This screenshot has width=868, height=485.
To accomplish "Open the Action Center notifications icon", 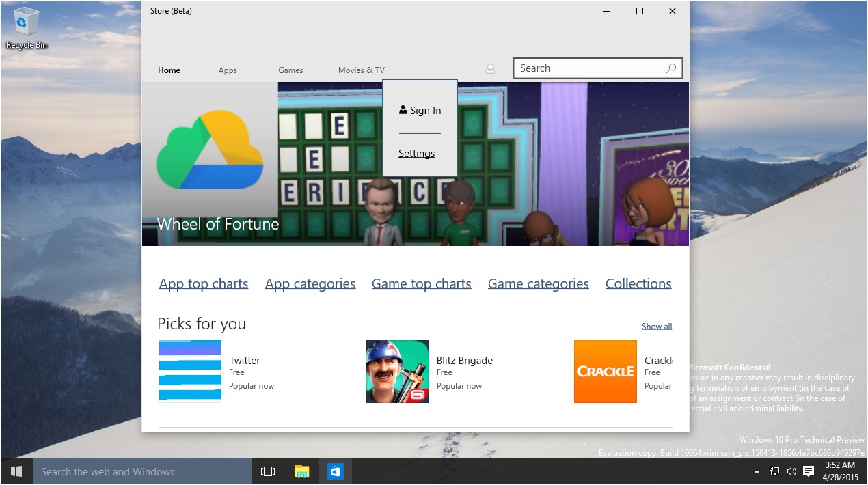I will tap(809, 471).
